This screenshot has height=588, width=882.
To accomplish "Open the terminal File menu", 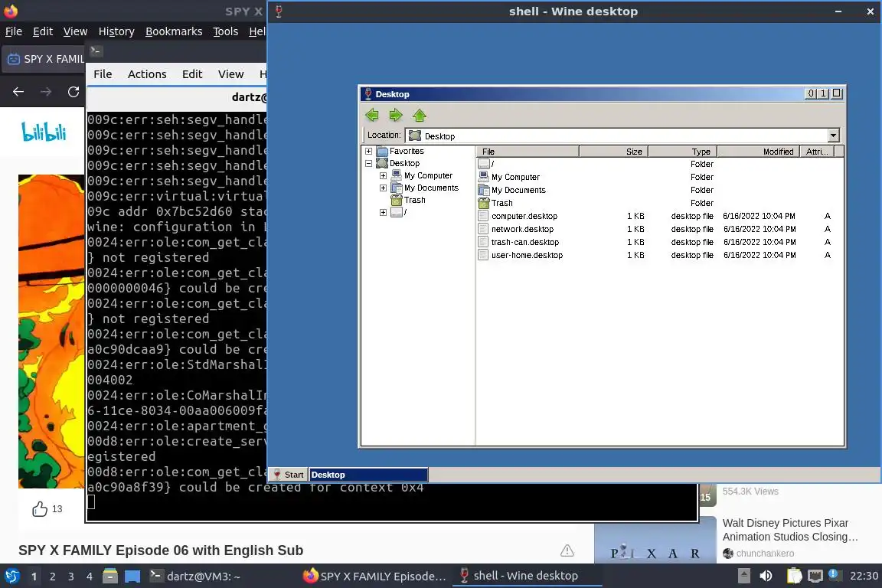I will click(x=103, y=74).
